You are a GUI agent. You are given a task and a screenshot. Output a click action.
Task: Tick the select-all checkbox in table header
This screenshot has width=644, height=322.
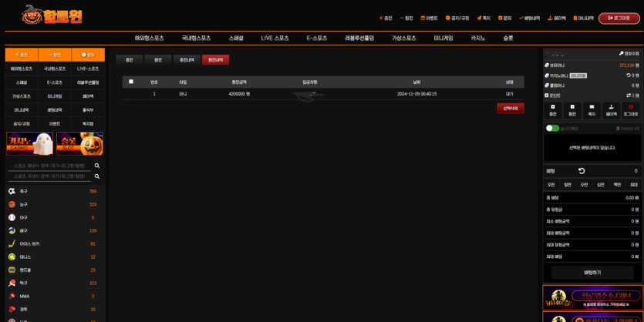tap(131, 82)
